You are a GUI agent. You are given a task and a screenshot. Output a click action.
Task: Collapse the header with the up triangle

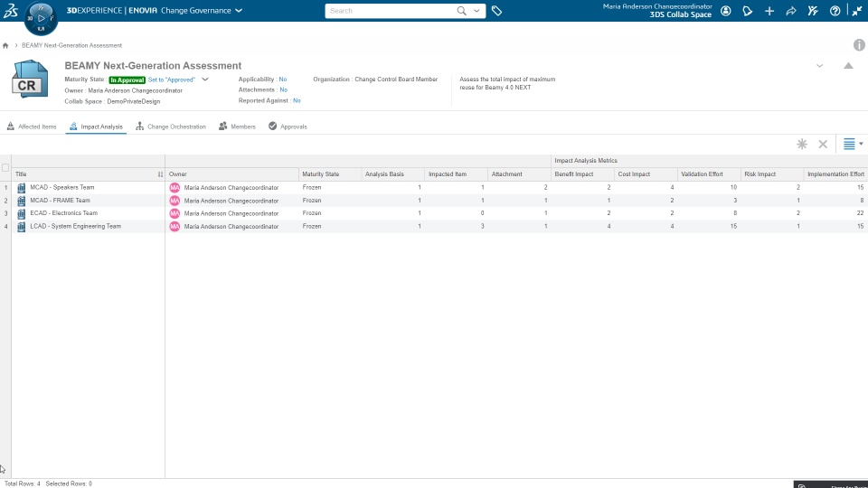click(848, 65)
